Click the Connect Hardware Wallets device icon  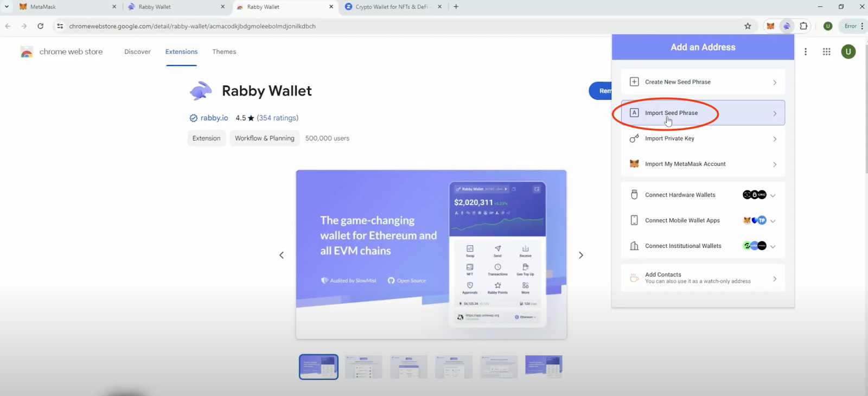click(634, 195)
